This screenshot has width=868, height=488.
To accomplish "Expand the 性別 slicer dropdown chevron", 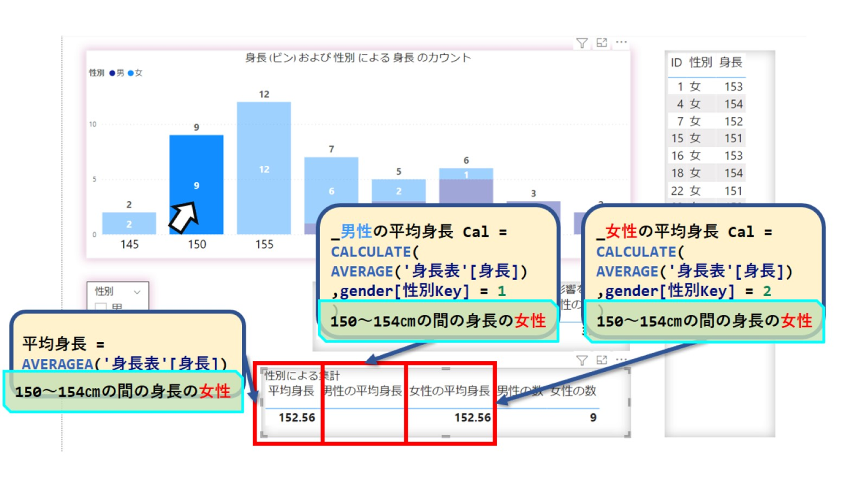I will coord(137,292).
